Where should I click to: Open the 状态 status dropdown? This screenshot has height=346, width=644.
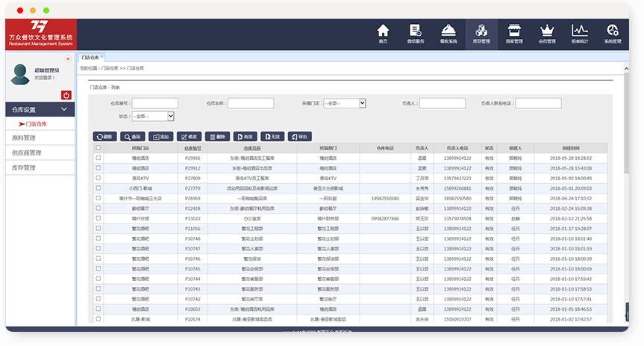pyautogui.click(x=153, y=117)
